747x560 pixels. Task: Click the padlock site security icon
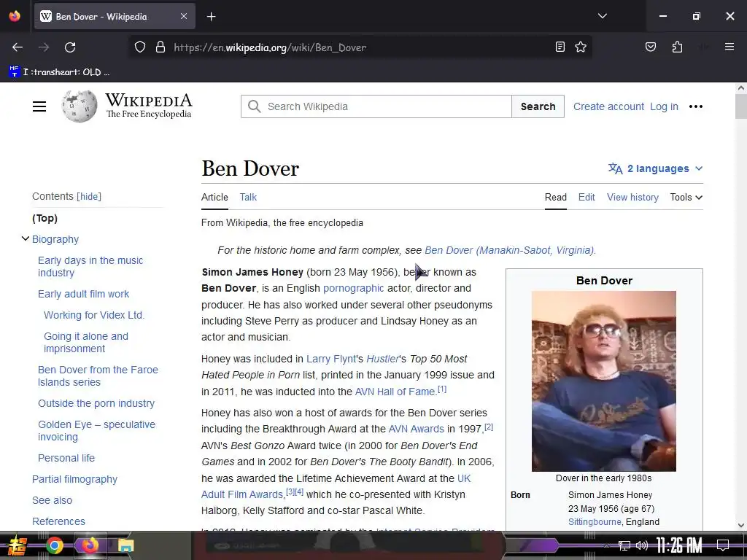click(x=160, y=47)
